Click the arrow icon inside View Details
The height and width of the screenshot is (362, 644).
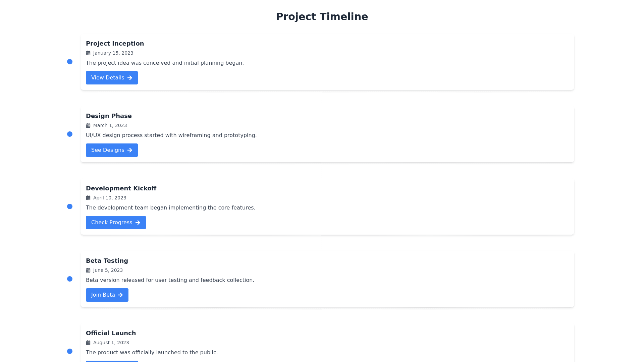click(130, 77)
